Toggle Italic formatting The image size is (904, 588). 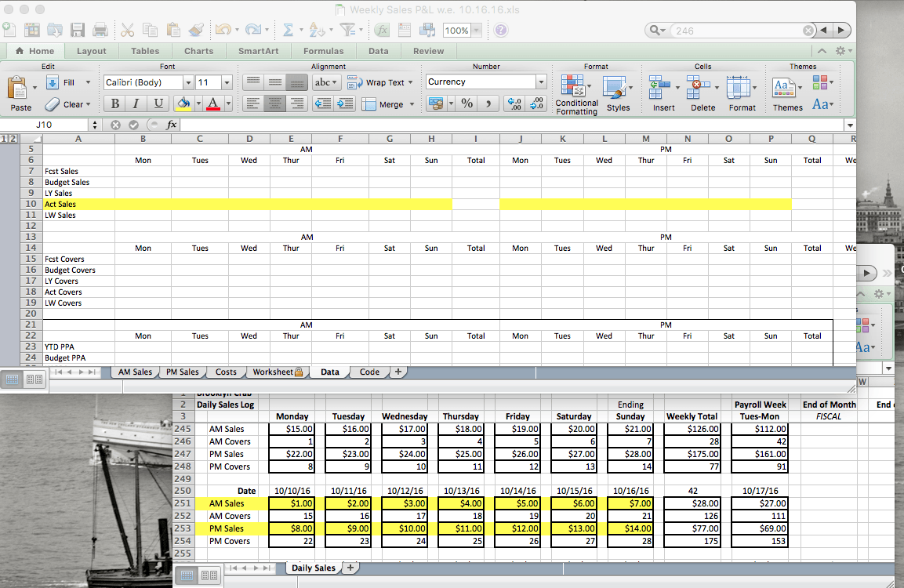pos(136,103)
